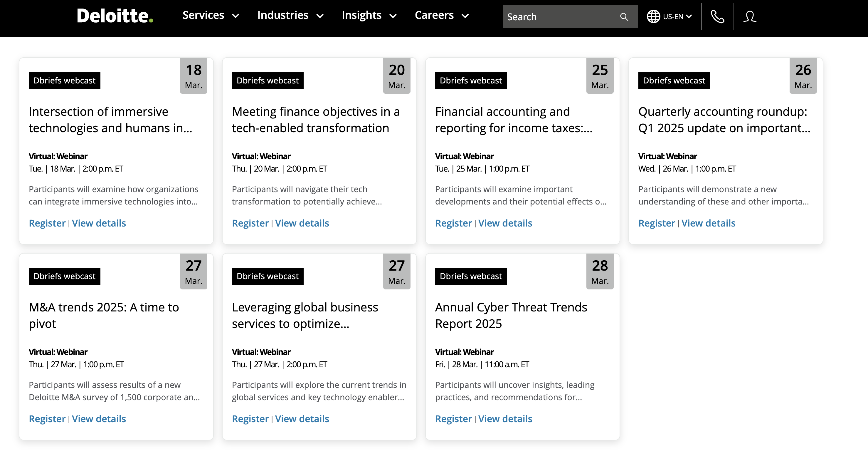Register for immersive technologies webcast
868x466 pixels.
[x=47, y=223]
